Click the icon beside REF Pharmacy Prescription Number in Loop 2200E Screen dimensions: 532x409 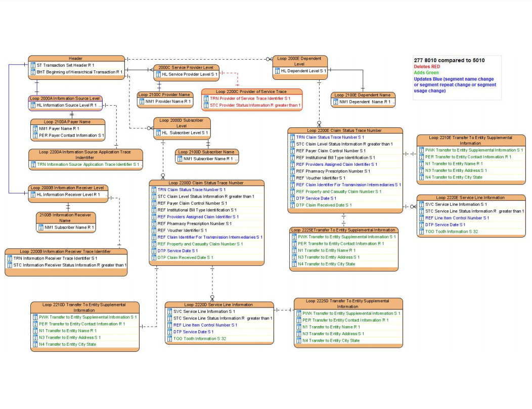pos(292,171)
